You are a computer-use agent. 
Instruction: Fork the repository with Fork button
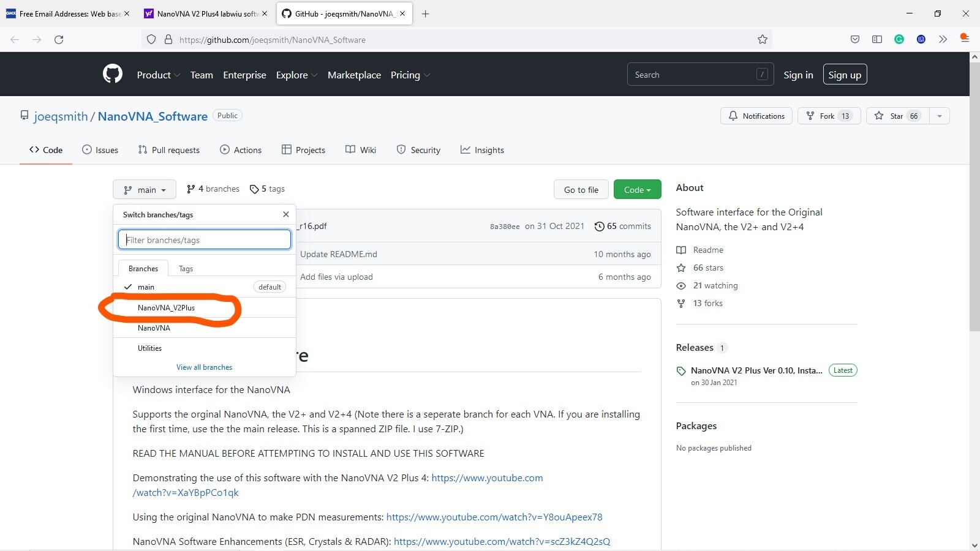coord(829,116)
